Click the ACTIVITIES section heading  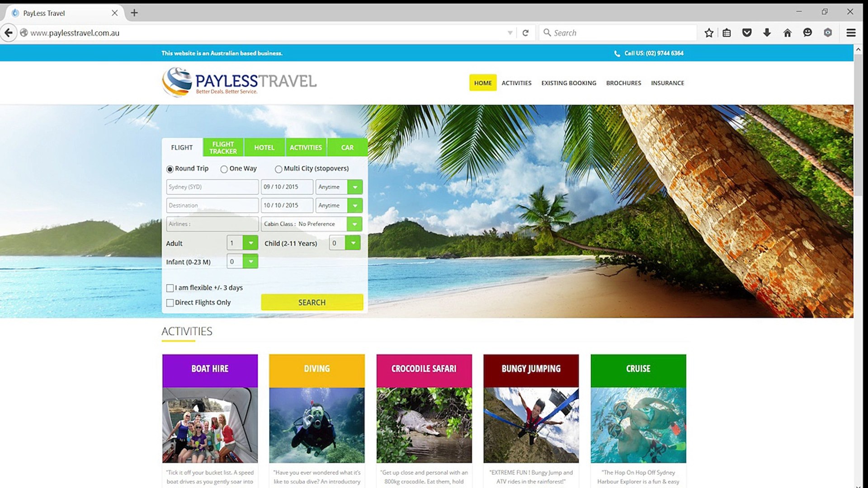tap(187, 331)
